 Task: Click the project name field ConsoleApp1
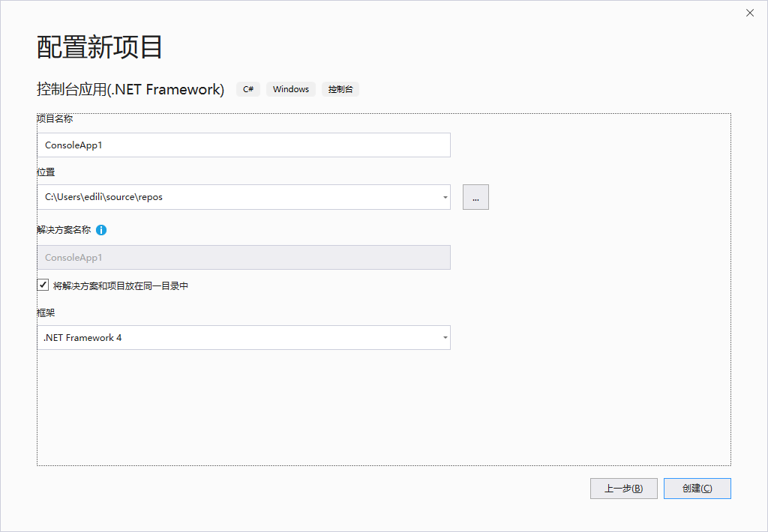click(x=244, y=145)
